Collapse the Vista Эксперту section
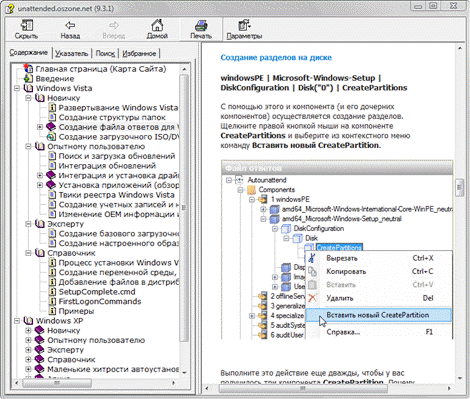 [28, 224]
